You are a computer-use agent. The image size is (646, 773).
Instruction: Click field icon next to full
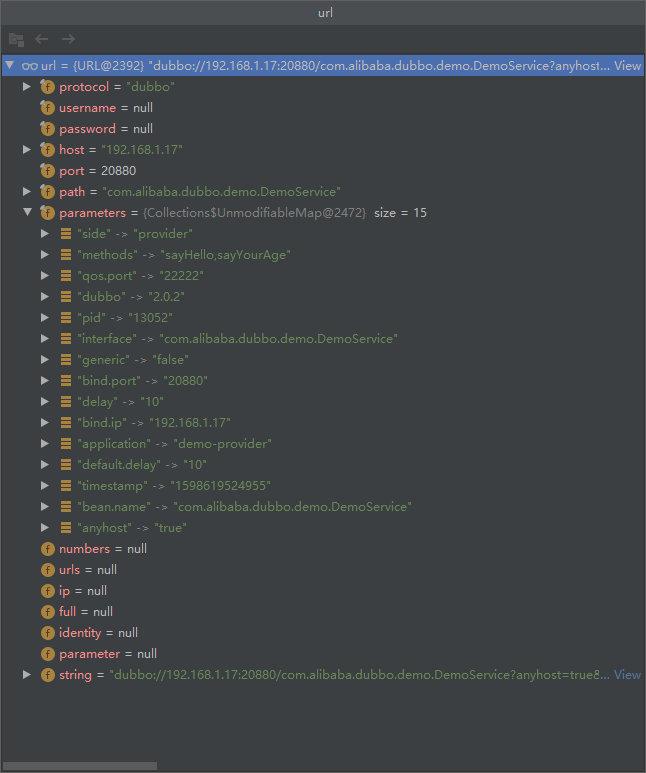[47, 612]
